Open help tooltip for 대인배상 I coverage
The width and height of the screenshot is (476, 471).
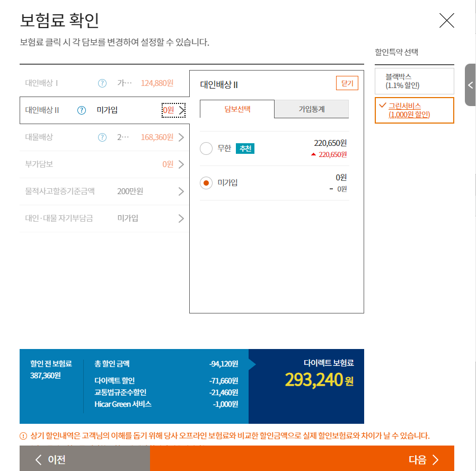[102, 83]
